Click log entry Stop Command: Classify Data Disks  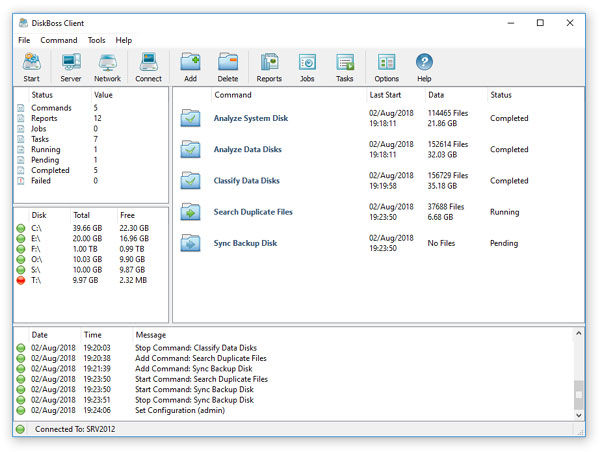(196, 348)
